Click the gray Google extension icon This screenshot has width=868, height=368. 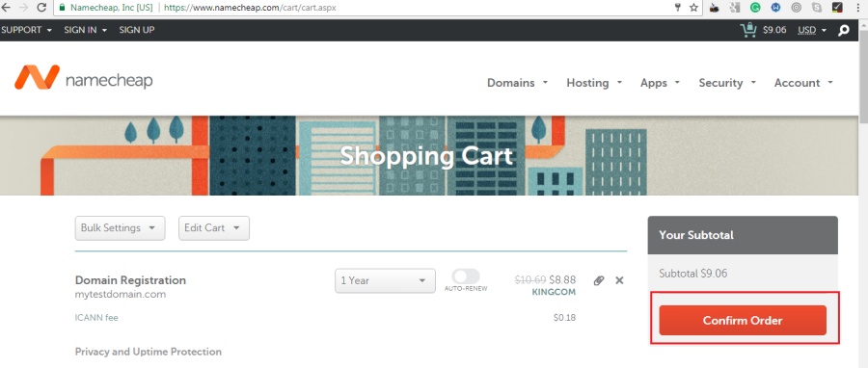(x=735, y=8)
